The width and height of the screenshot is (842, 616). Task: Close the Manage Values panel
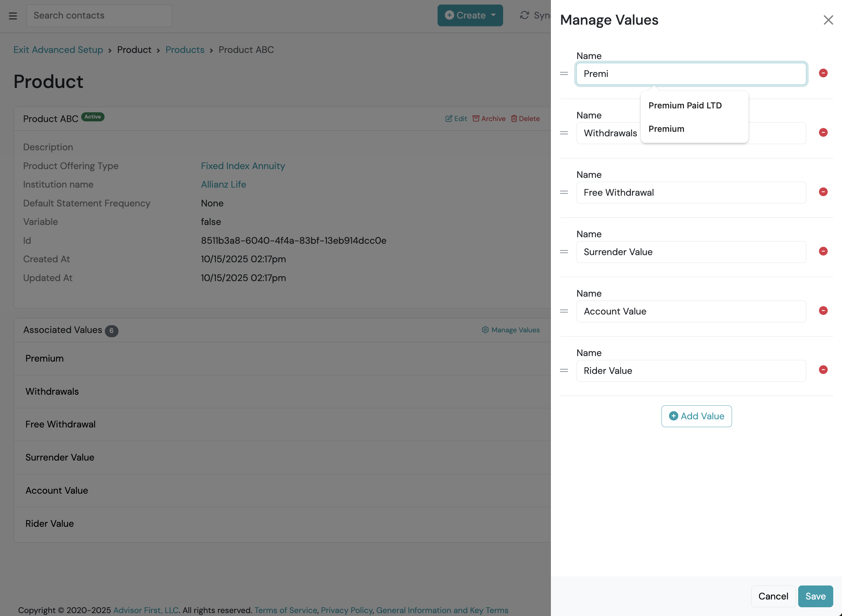pos(828,20)
